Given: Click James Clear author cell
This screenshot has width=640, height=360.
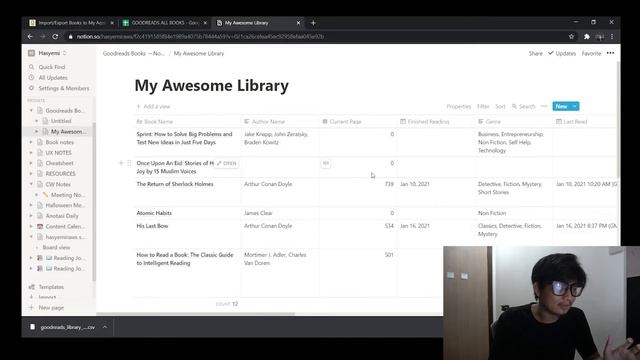Looking at the screenshot, I should pyautogui.click(x=280, y=213).
